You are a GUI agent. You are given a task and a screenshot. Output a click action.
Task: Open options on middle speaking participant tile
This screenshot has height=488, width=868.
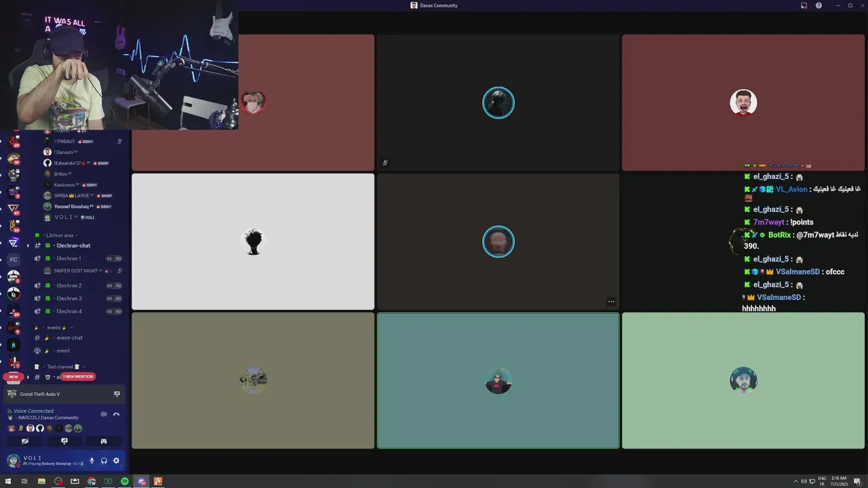click(611, 302)
